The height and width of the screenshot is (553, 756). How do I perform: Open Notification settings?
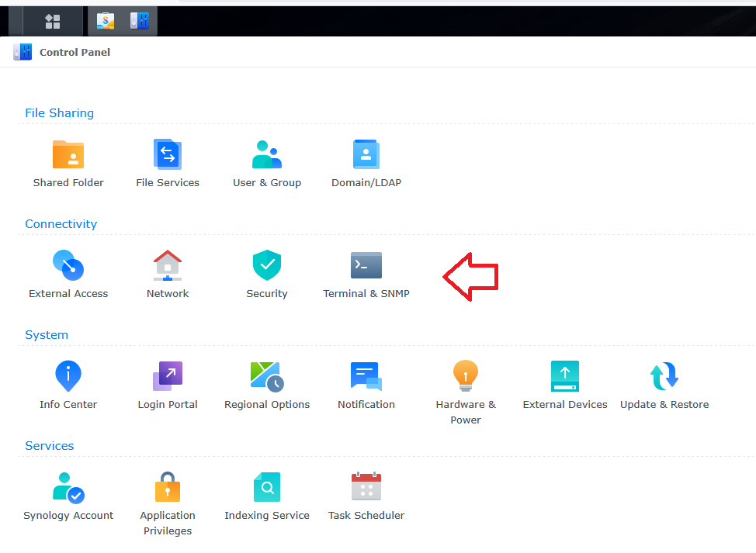pos(366,377)
